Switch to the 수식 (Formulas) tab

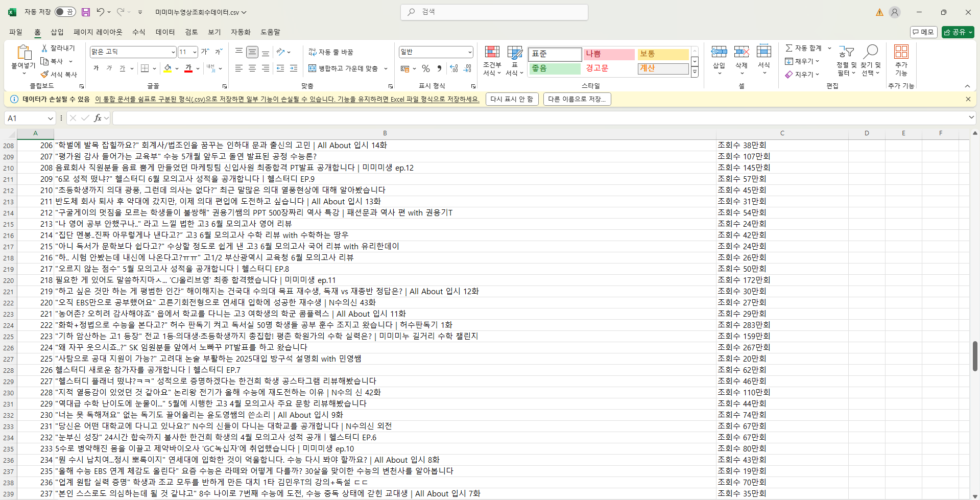tap(139, 32)
